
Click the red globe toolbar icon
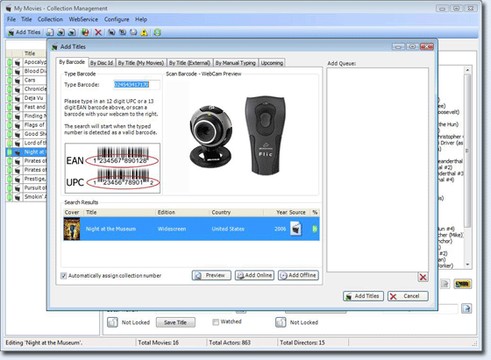(x=85, y=32)
